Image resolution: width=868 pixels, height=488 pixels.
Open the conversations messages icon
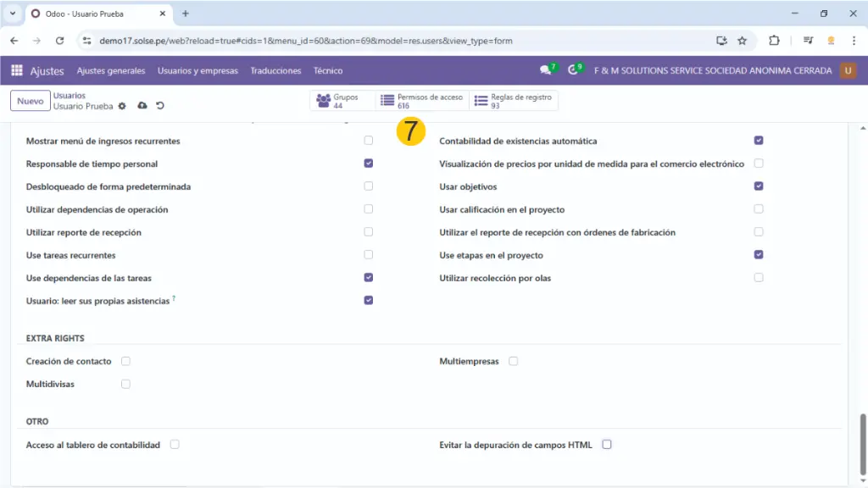tap(545, 70)
